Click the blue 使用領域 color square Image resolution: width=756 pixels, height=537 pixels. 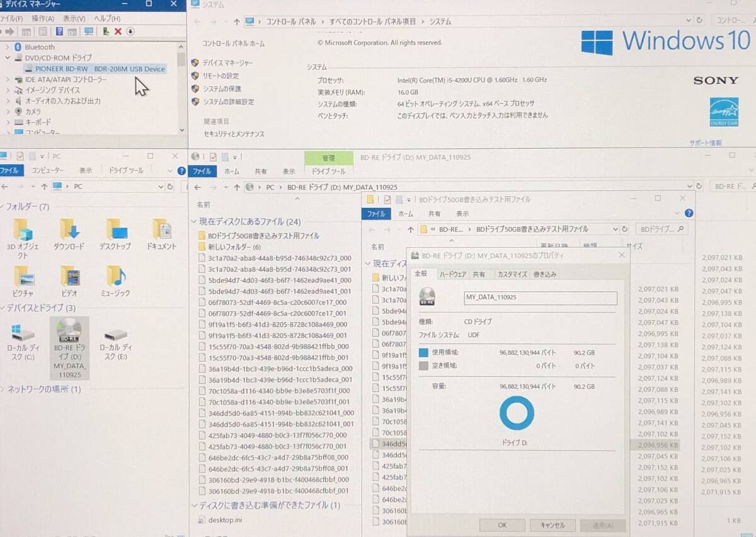tap(424, 353)
